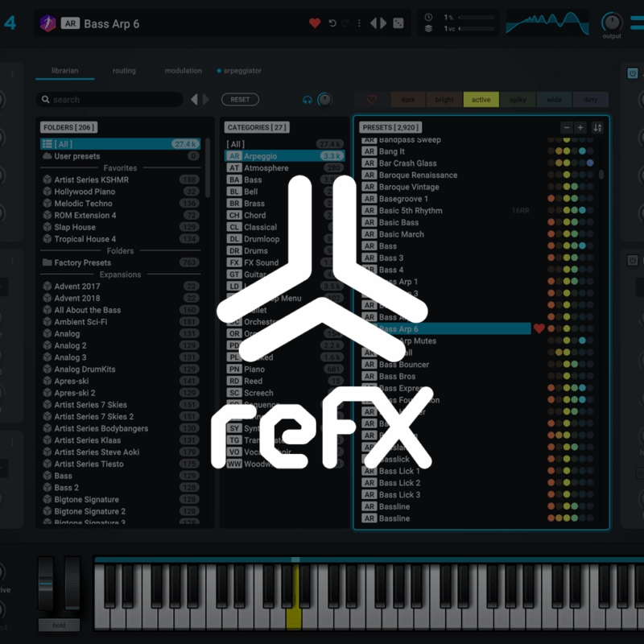Go to previous preset with left arrow in top bar

pyautogui.click(x=373, y=23)
